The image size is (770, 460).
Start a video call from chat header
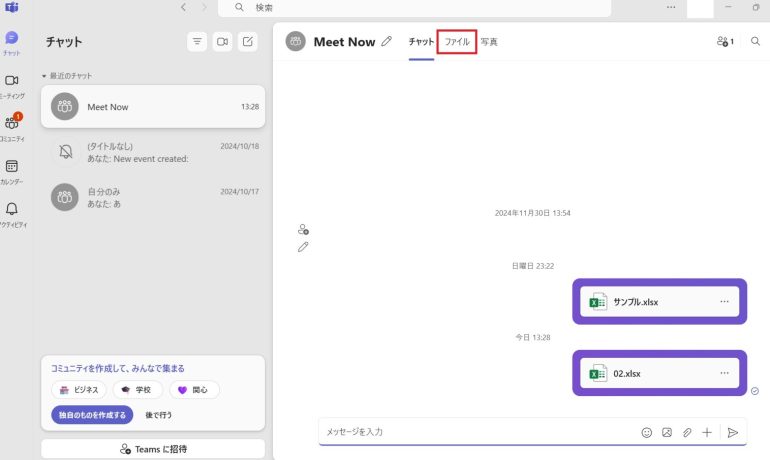click(222, 42)
